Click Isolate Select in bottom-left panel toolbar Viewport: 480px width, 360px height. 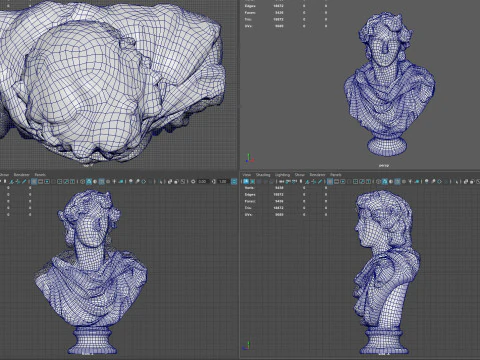coord(160,182)
